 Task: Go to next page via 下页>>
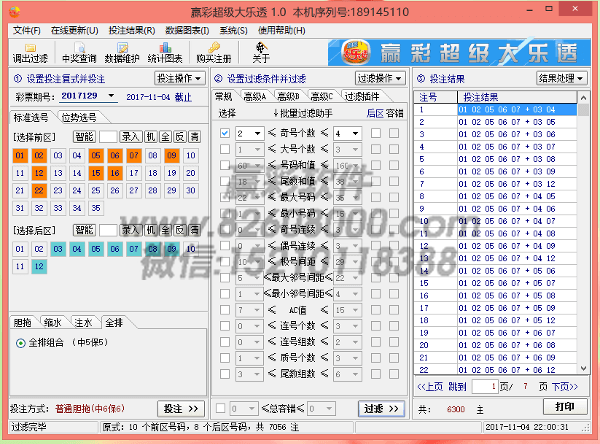point(565,387)
